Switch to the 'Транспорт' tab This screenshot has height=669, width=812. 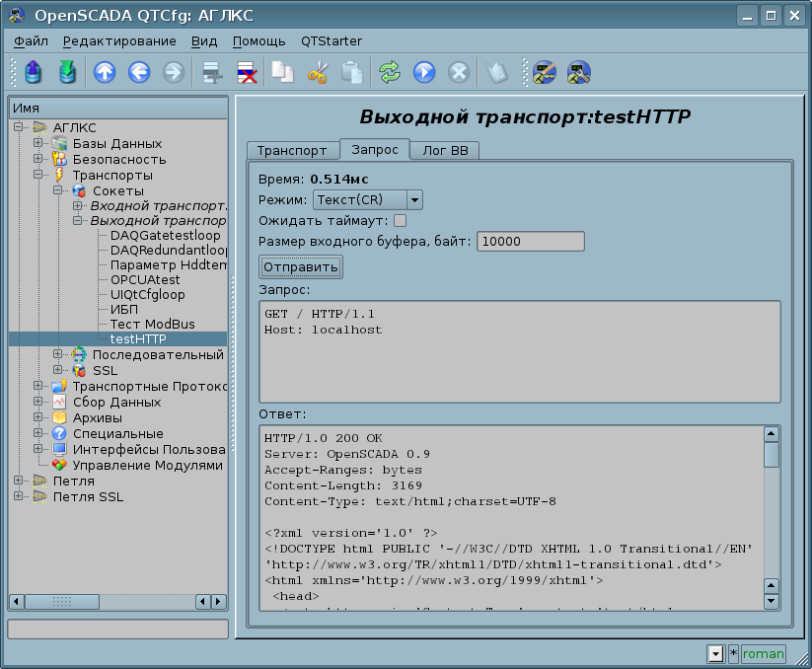click(291, 151)
